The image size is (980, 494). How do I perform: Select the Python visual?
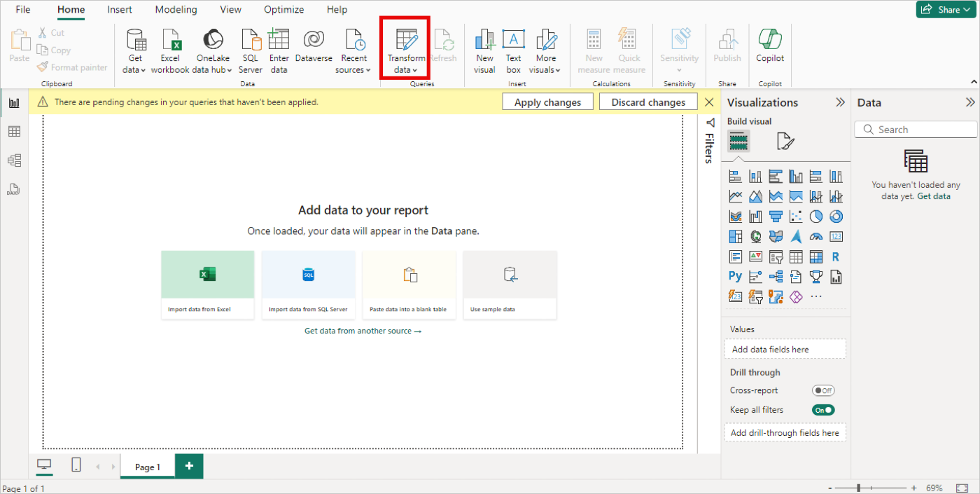coord(735,276)
